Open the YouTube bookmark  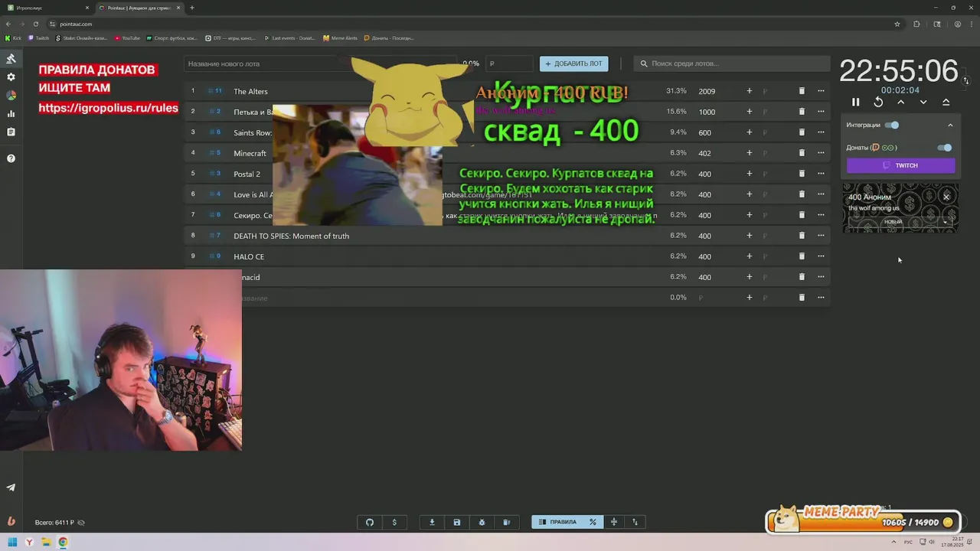pyautogui.click(x=128, y=37)
